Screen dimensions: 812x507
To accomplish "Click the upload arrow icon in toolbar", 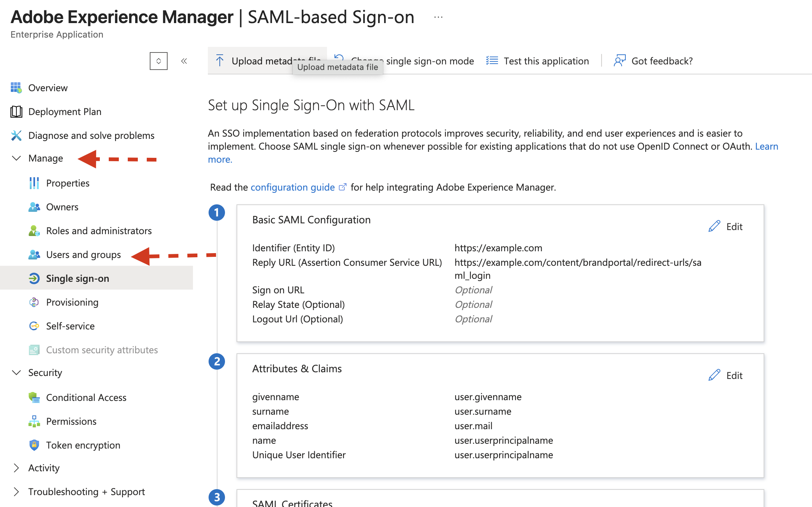I will [220, 61].
